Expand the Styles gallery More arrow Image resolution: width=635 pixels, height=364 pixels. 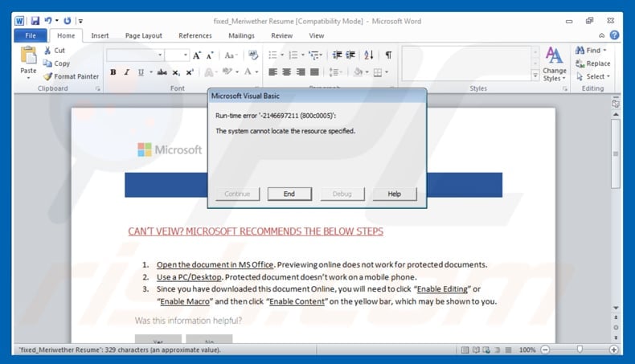tap(535, 76)
